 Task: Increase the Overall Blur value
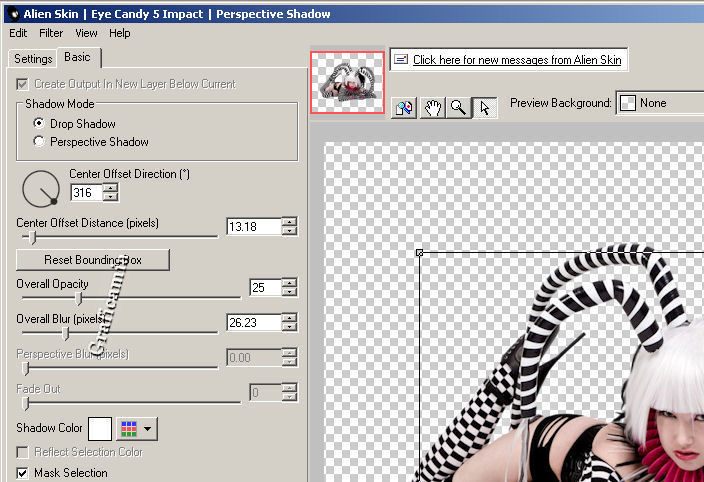pyautogui.click(x=290, y=318)
